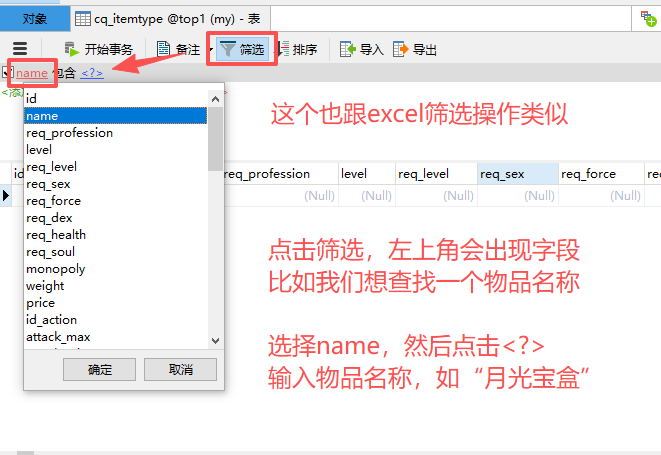The height and width of the screenshot is (455, 661).
Task: Click the Null cell under level
Action: click(367, 196)
